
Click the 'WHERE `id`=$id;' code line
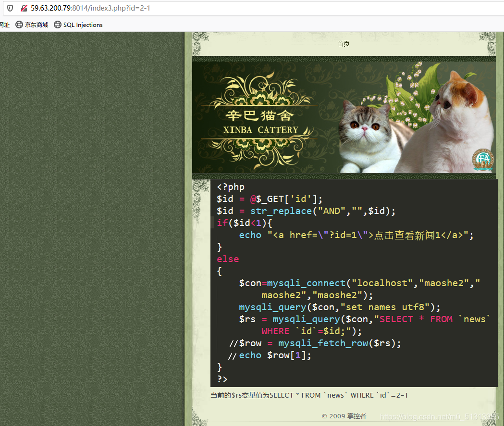click(x=311, y=331)
